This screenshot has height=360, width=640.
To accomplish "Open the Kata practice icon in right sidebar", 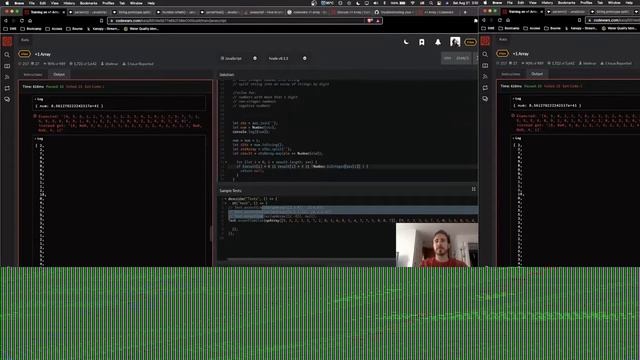I will tap(485, 65).
